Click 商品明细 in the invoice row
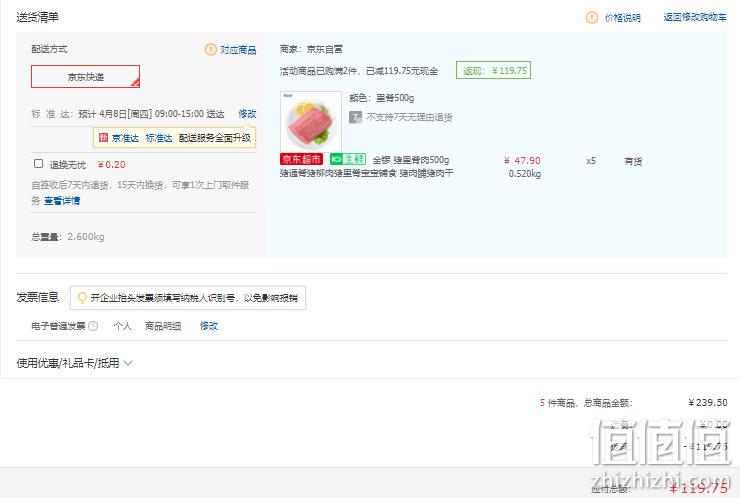 163,326
